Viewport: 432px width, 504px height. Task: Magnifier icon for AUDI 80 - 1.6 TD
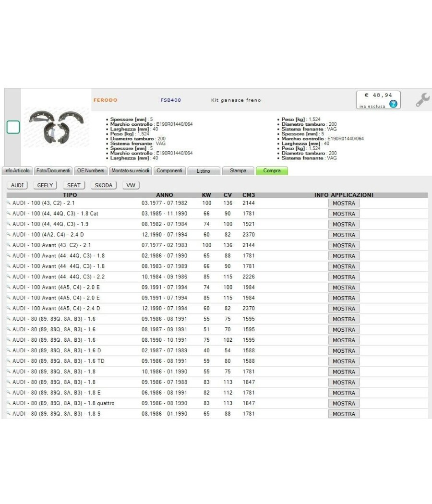click(x=9, y=361)
